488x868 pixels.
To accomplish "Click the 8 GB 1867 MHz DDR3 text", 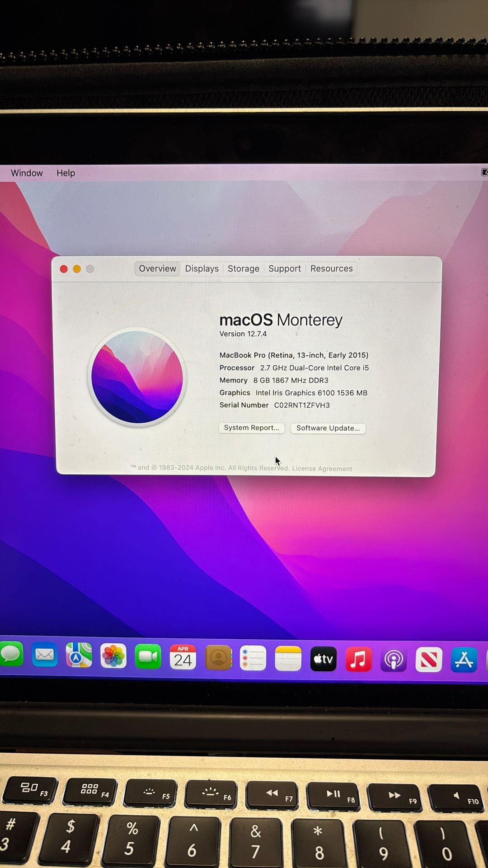I will [x=291, y=381].
